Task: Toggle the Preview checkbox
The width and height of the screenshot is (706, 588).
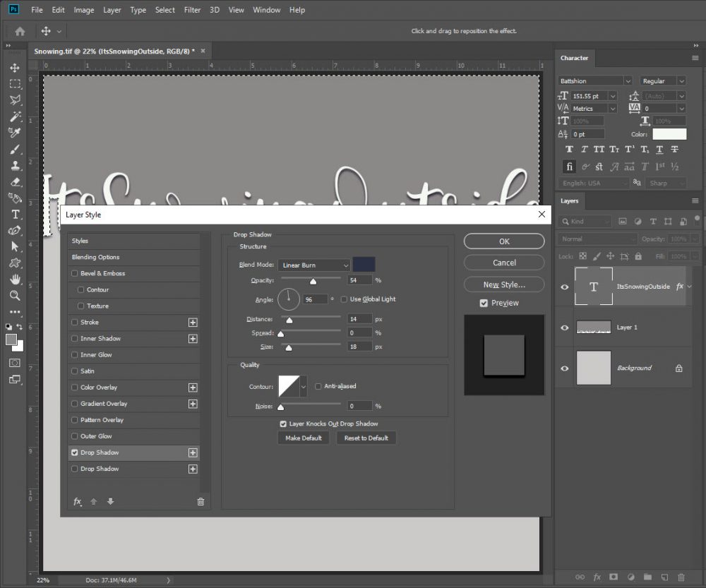Action: coord(484,303)
